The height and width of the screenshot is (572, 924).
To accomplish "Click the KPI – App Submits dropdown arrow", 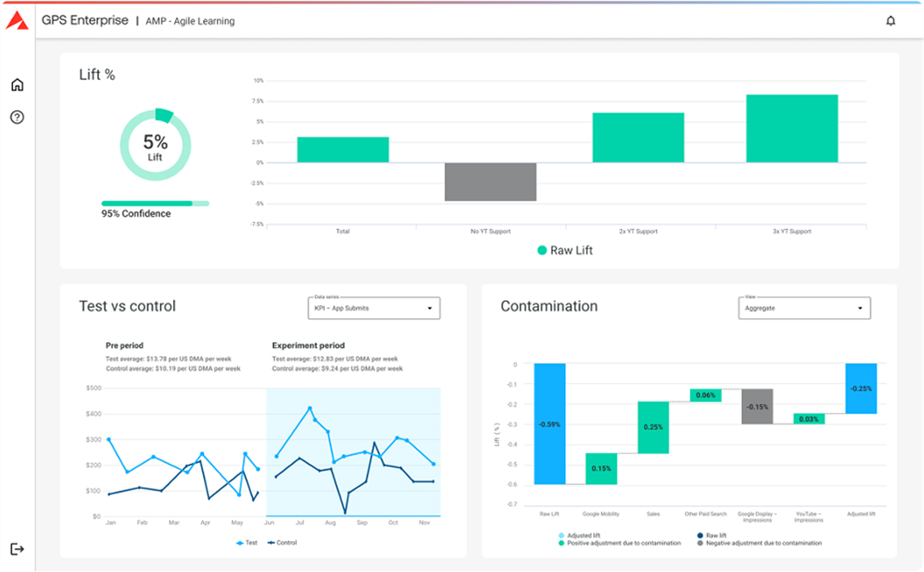I will (x=429, y=309).
